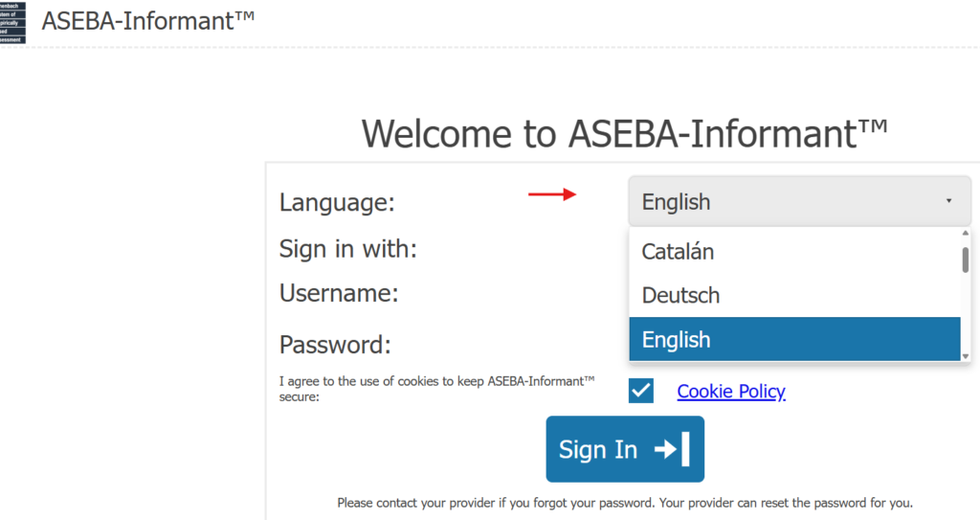Open the Language dropdown showing English
Screen dimensions: 980x520
(798, 201)
